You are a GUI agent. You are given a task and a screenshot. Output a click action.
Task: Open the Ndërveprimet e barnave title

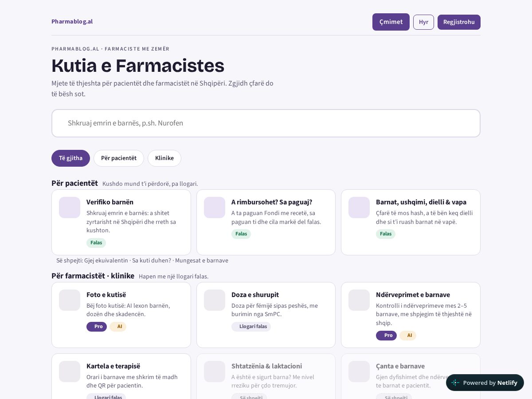(413, 295)
